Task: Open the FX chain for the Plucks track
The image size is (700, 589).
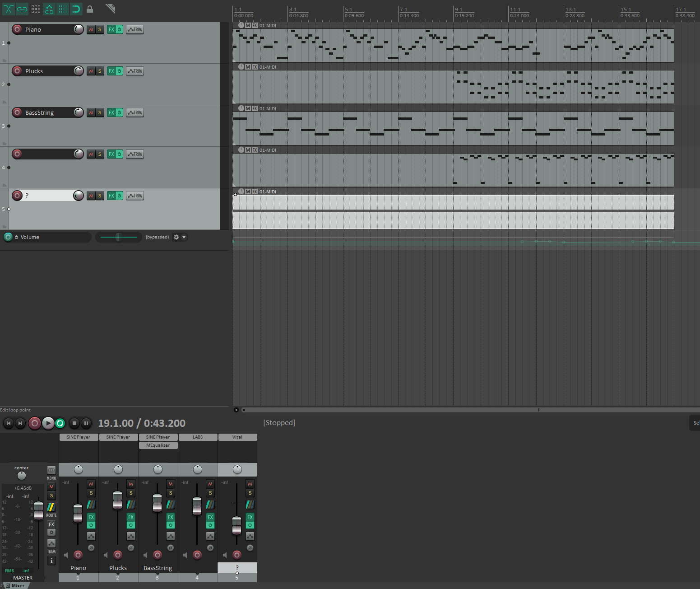Action: tap(111, 71)
